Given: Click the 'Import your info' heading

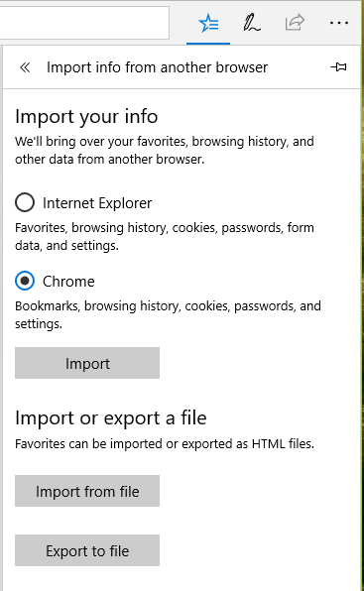Looking at the screenshot, I should pyautogui.click(x=86, y=116).
